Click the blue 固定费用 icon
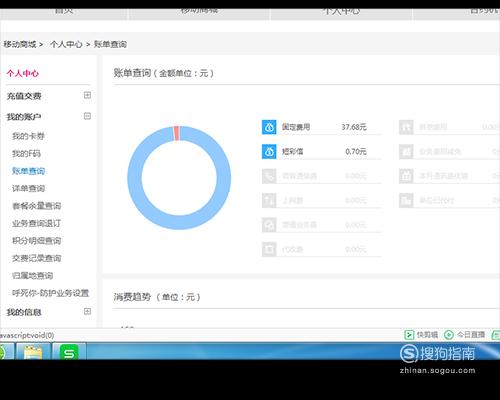This screenshot has height=400, width=500. coord(269,127)
